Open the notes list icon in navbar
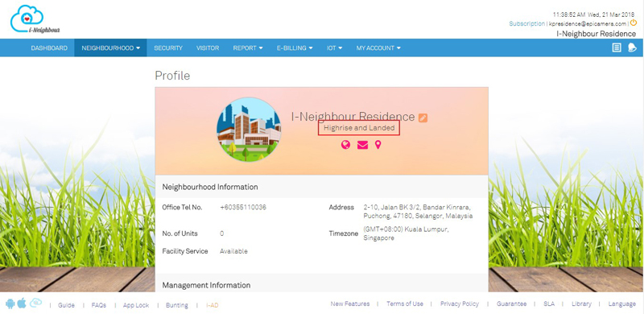This screenshot has width=644, height=314. coord(616,48)
